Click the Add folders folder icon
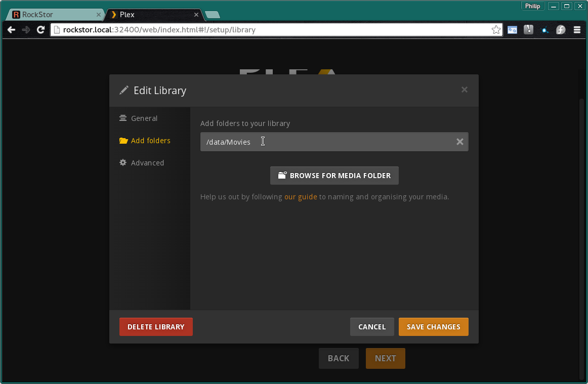The width and height of the screenshot is (588, 384). 123,141
